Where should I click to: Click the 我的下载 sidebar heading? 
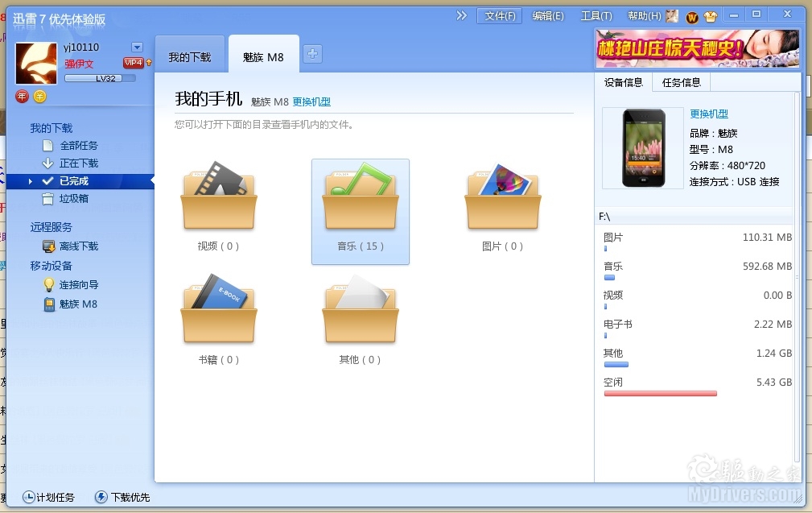click(x=52, y=128)
